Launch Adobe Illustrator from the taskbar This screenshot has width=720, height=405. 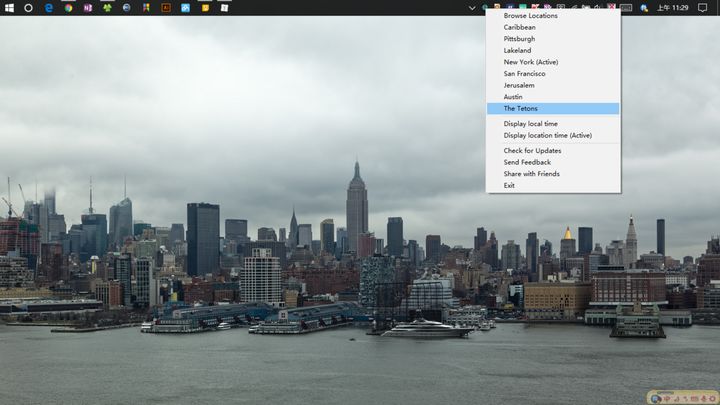tap(166, 7)
